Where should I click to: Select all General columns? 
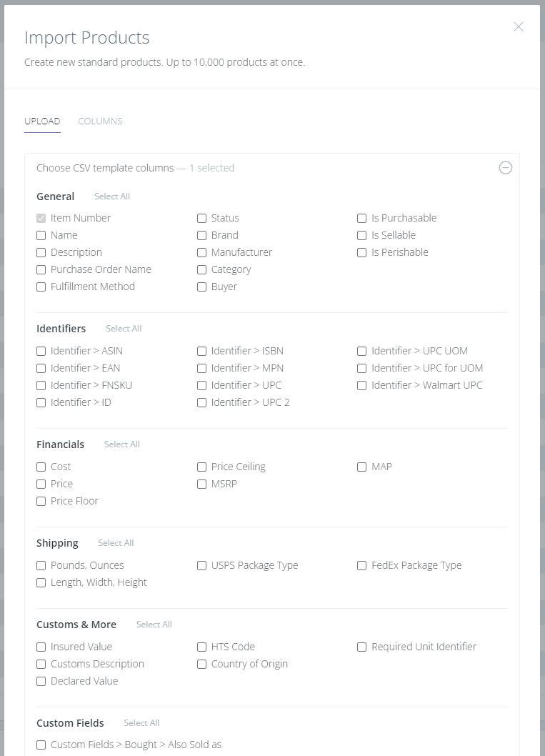[x=112, y=197]
